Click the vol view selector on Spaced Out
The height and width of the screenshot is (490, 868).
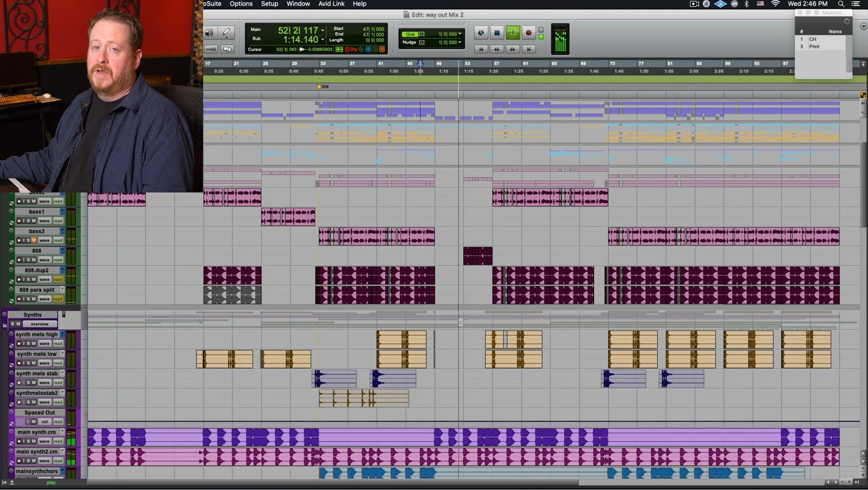pyautogui.click(x=44, y=422)
